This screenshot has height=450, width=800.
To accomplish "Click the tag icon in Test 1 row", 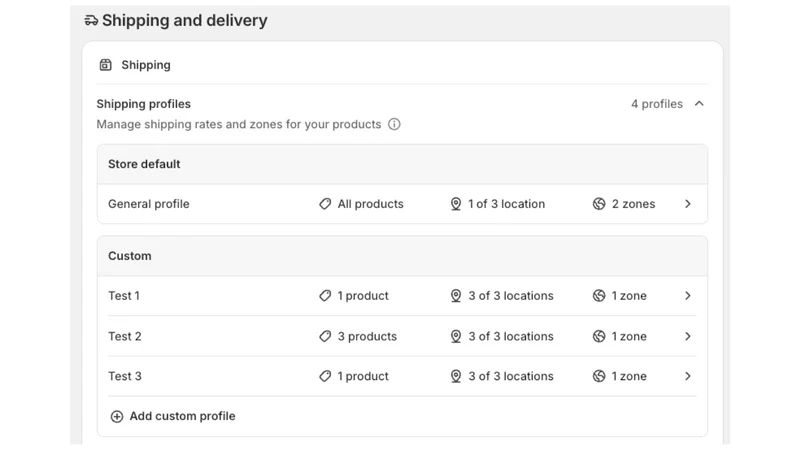I will [325, 296].
